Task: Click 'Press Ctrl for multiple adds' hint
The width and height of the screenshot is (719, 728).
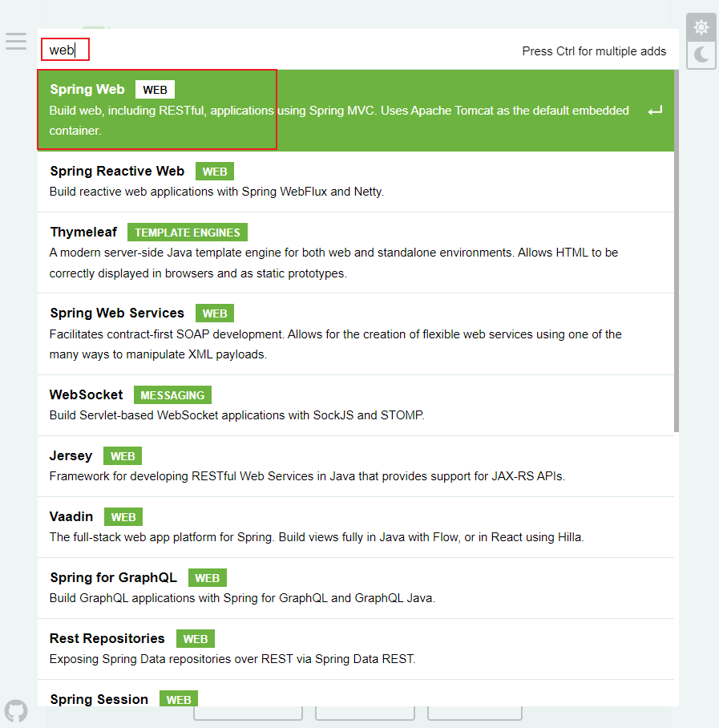Action: click(594, 51)
